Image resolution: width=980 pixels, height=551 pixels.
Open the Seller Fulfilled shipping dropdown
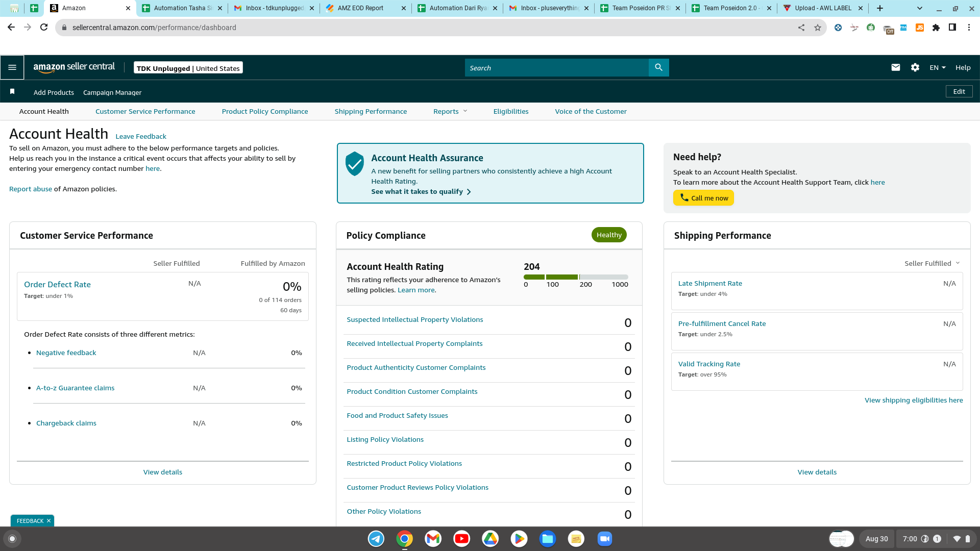(x=932, y=263)
